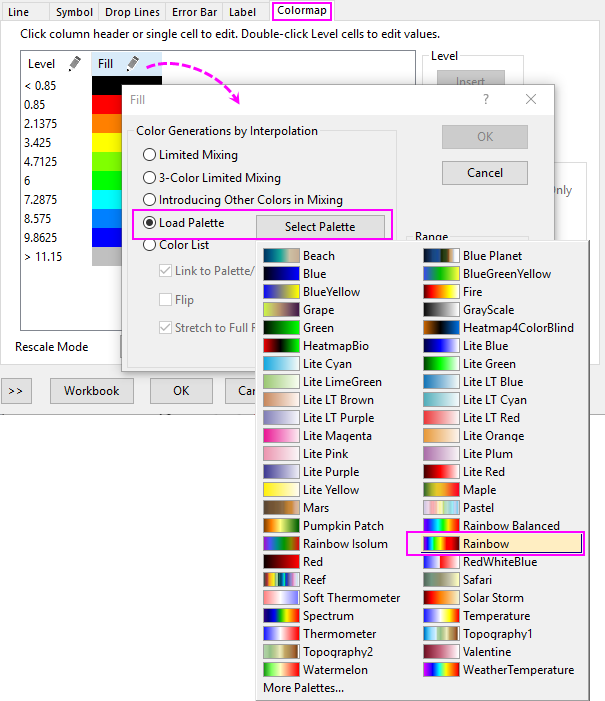Open More Palettes... entry
Screen dimensions: 605x701
[x=304, y=688]
